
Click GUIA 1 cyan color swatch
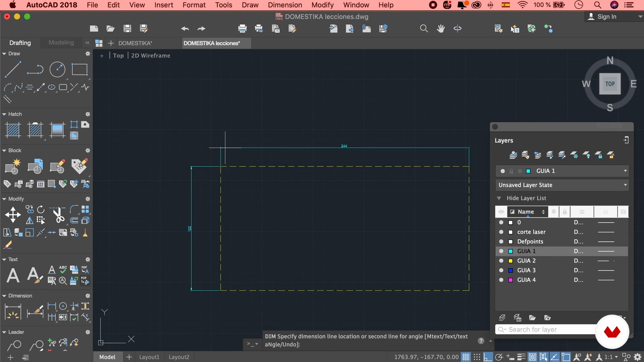click(x=511, y=251)
